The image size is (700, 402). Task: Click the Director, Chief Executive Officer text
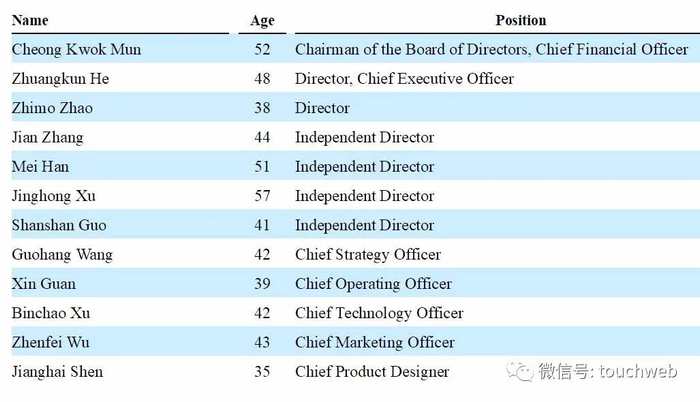point(404,78)
